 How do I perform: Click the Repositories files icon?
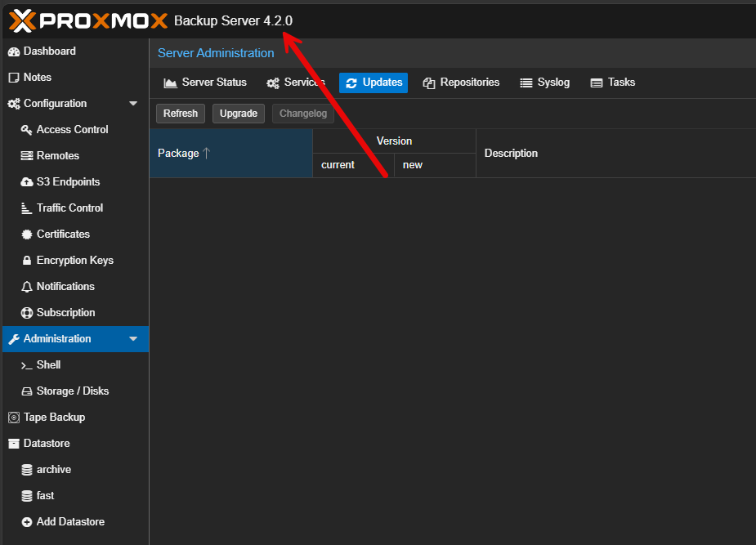[428, 83]
